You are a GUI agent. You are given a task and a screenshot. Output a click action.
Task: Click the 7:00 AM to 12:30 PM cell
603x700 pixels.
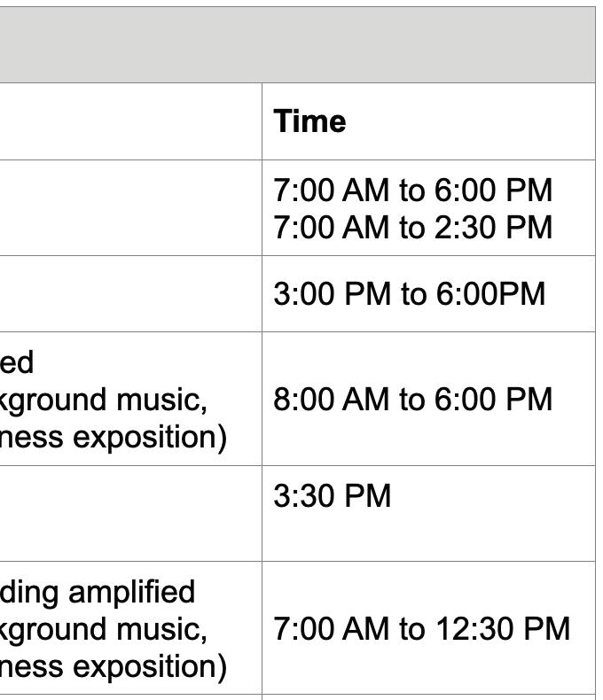[428, 627]
